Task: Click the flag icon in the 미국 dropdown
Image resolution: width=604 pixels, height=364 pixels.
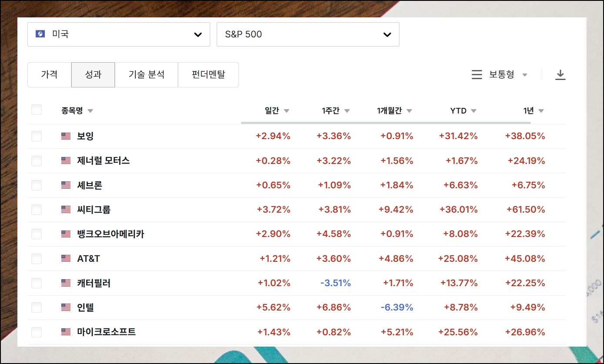Action: pos(40,34)
